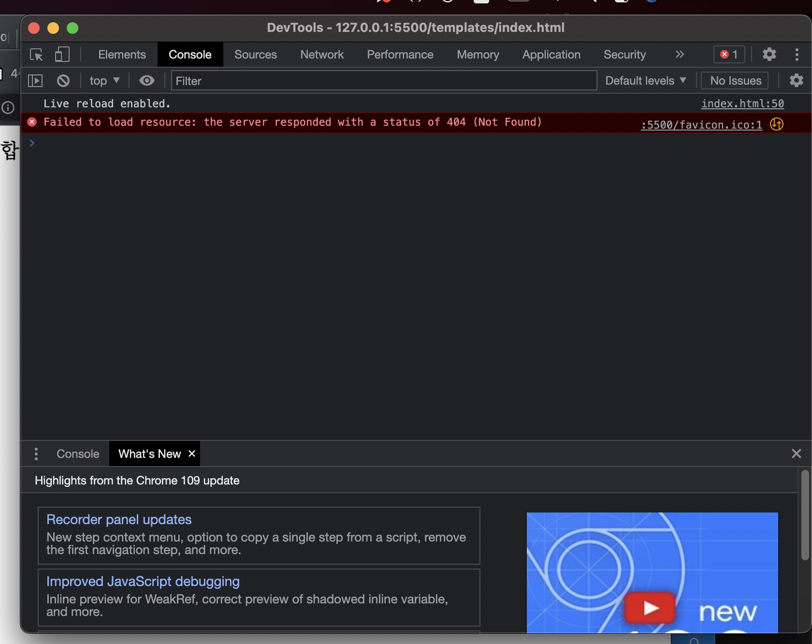Open the Memory tab
Image resolution: width=812 pixels, height=644 pixels.
478,55
